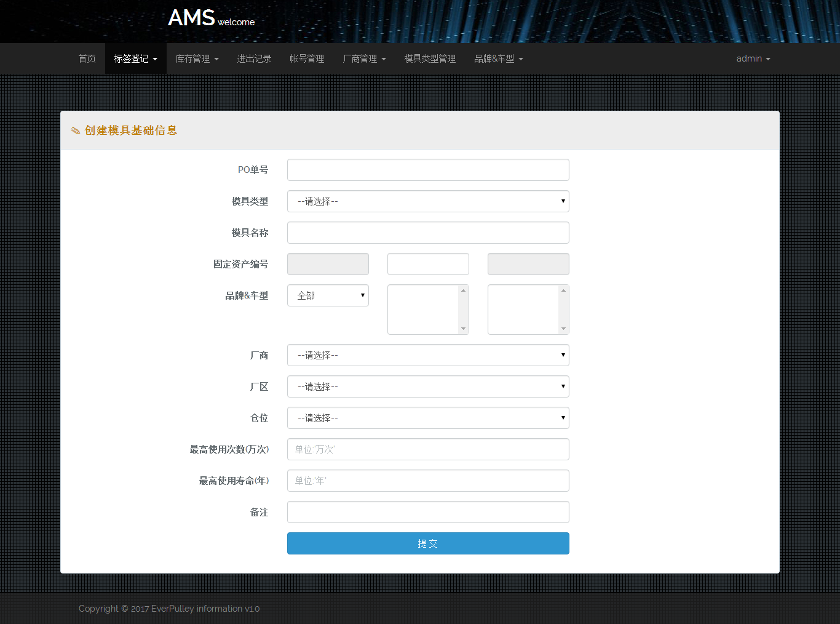Expand the 标签登记 dropdown menu
The width and height of the screenshot is (840, 624).
point(135,58)
